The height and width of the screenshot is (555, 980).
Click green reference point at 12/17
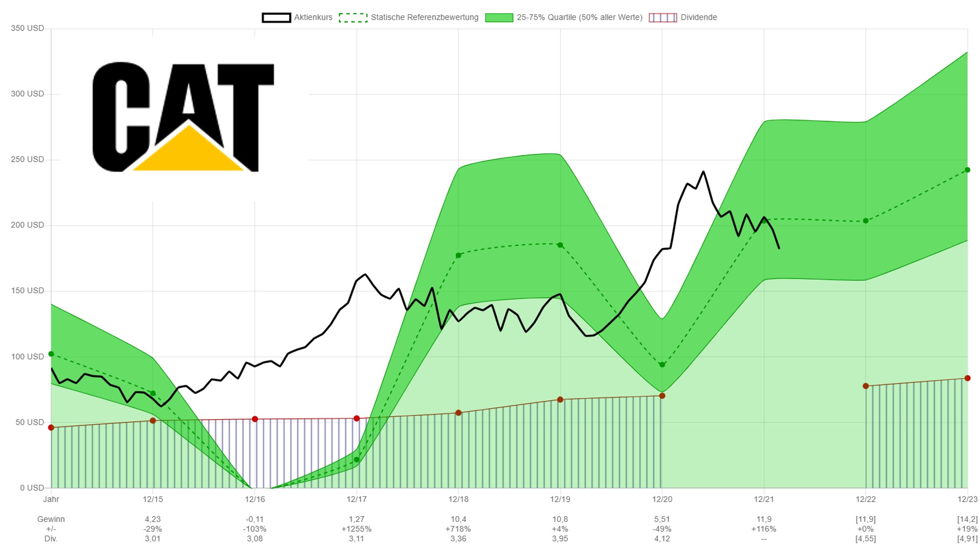[x=357, y=460]
